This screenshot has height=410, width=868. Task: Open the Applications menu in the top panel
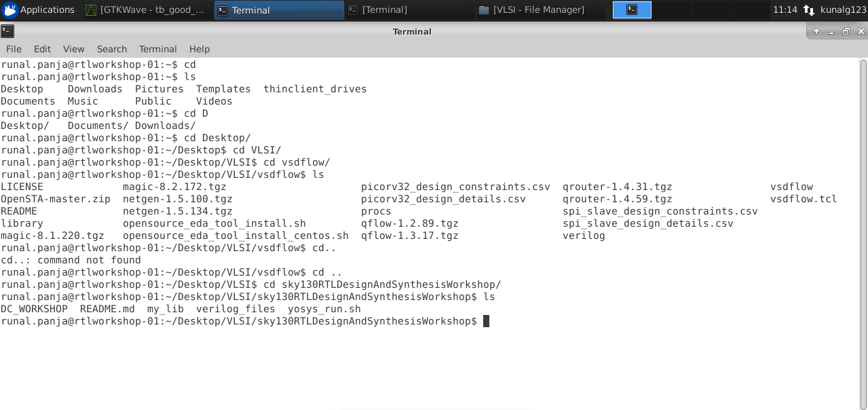(x=41, y=10)
